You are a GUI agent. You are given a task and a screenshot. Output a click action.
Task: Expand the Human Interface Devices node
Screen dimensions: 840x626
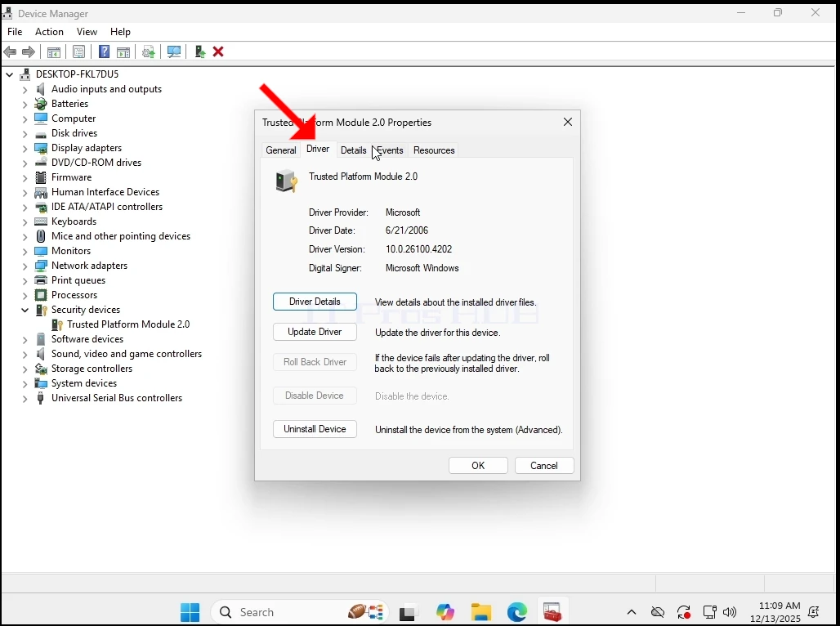coord(25,192)
